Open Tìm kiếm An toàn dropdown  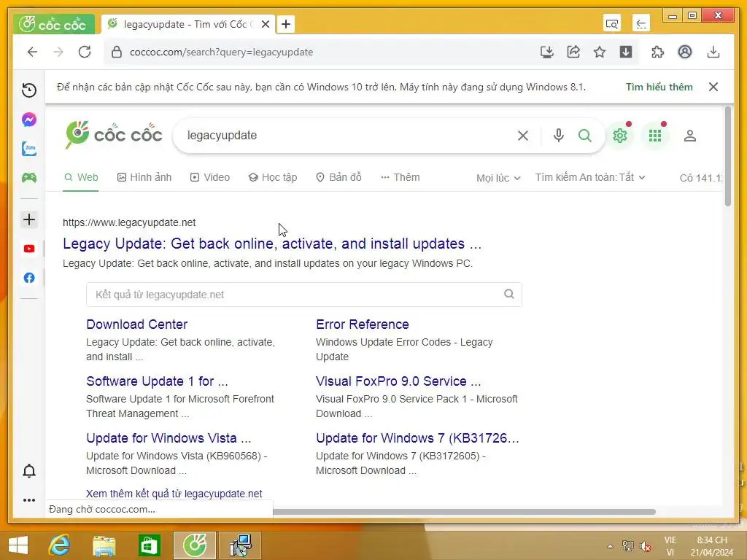[x=590, y=177]
